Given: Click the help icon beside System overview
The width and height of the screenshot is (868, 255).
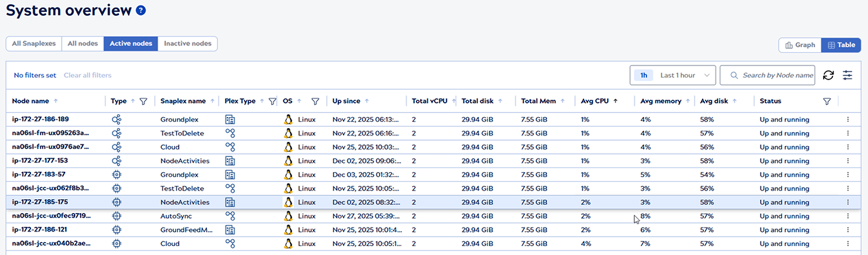Looking at the screenshot, I should tap(141, 10).
